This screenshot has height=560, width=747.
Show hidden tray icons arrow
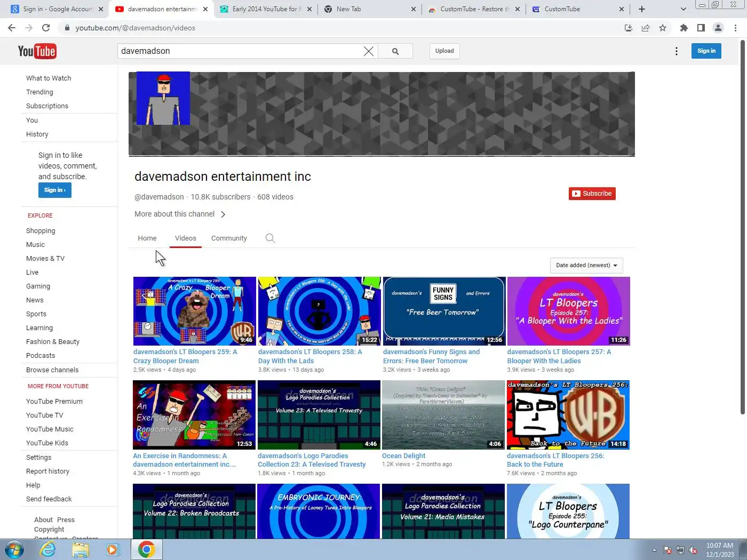click(654, 550)
